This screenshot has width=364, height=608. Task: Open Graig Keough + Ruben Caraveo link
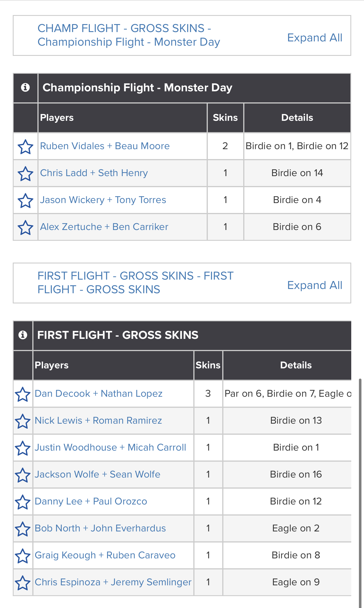(x=105, y=555)
